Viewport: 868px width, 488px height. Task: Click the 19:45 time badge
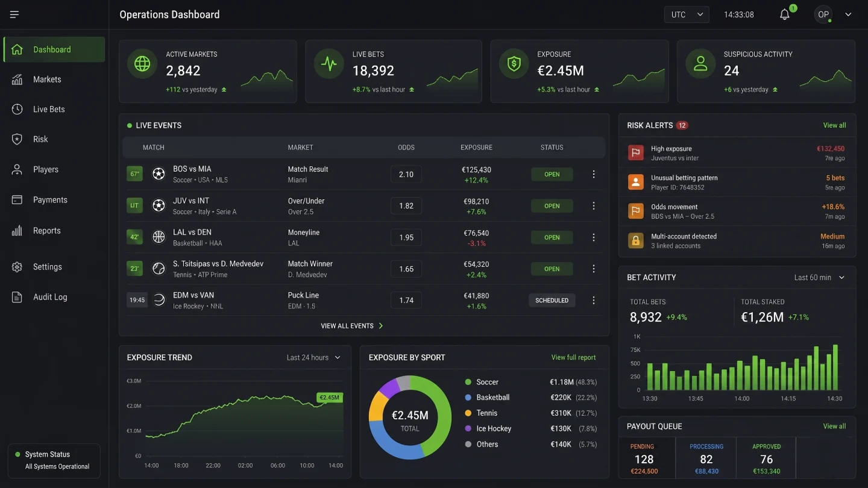click(x=137, y=300)
